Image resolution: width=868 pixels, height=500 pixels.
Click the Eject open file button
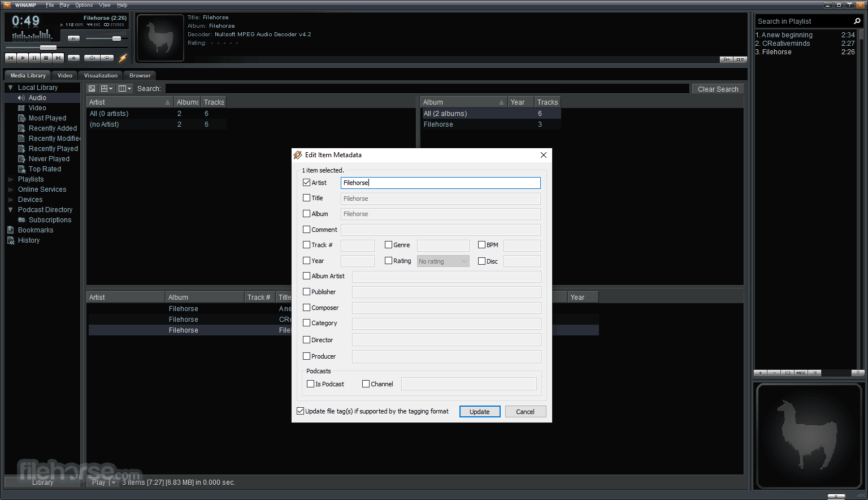point(74,58)
